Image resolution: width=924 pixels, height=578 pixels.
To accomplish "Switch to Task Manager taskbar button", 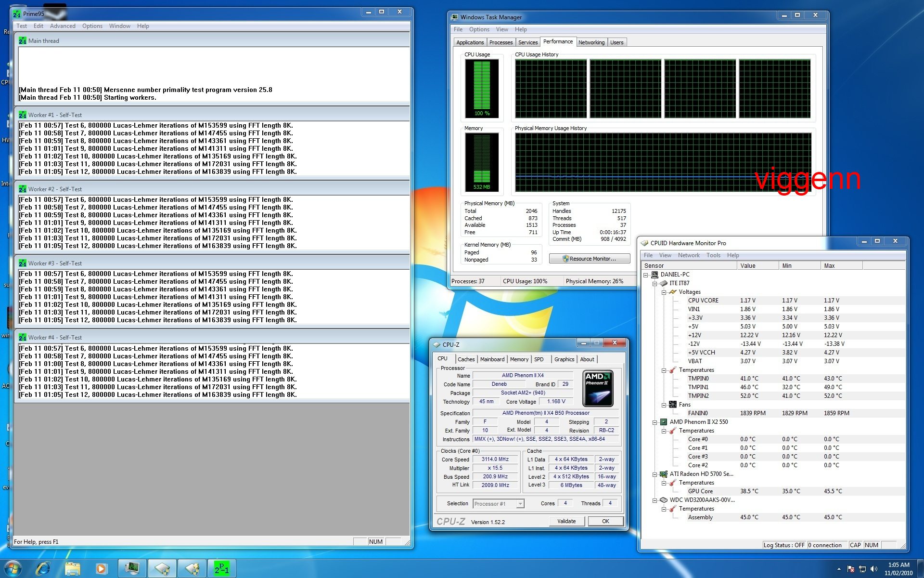I will [132, 569].
